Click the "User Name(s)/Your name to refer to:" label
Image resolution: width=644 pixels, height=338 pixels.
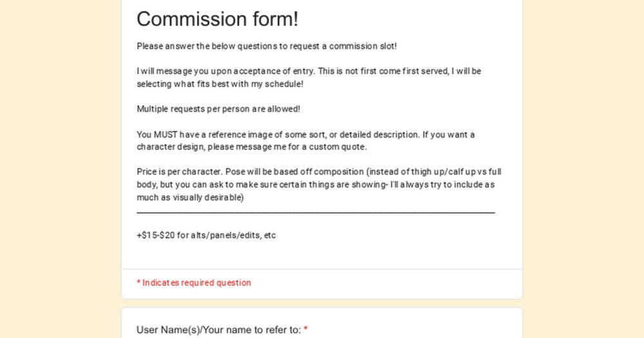pos(219,330)
